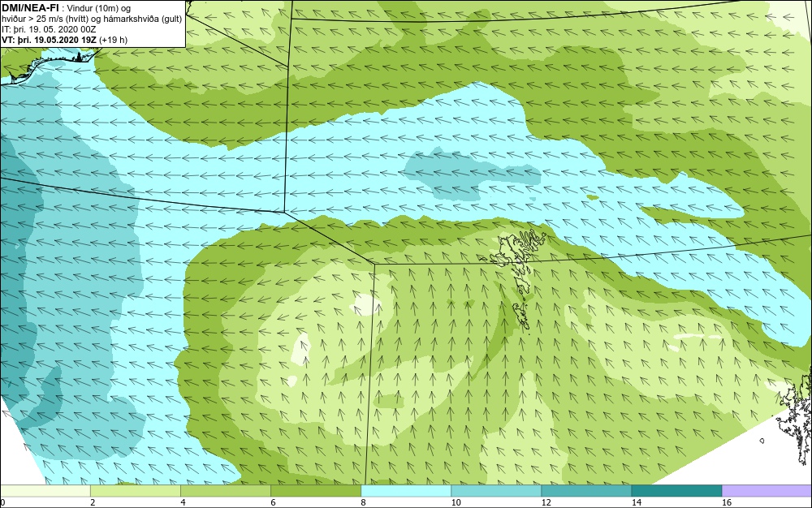This screenshot has height=508, width=812.
Task: Click the legend tick label '8'
Action: (363, 503)
